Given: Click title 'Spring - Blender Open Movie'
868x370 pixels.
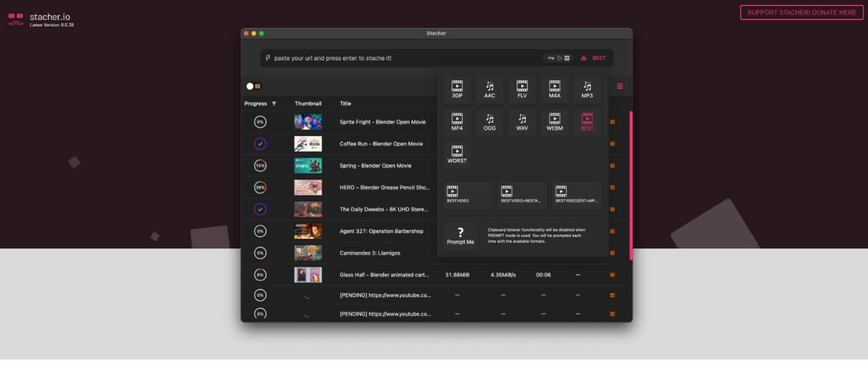Looking at the screenshot, I should point(376,165).
